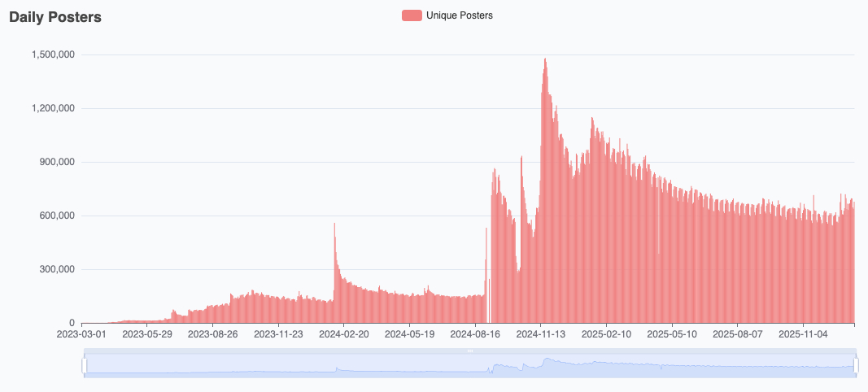Click the 1,500,000 y-axis label

54,54
